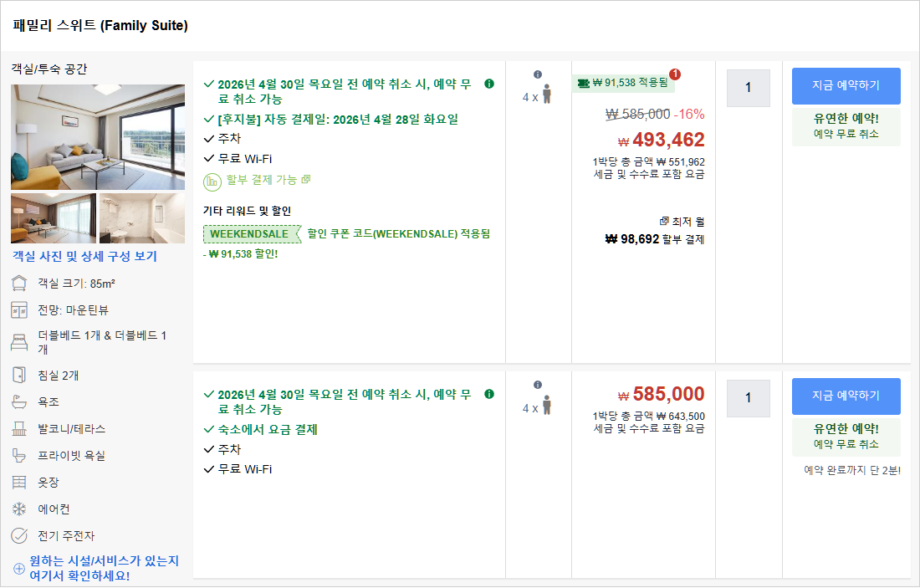Click 원하는 시설/서비스가 있는지 여기서 확인하세요 link
Viewport: 920px width, 588px height.
(104, 568)
